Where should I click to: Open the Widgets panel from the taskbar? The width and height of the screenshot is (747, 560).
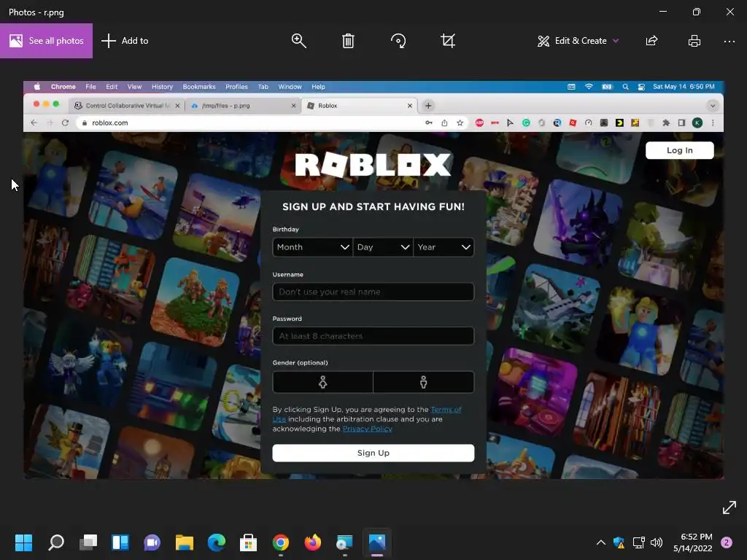click(120, 542)
